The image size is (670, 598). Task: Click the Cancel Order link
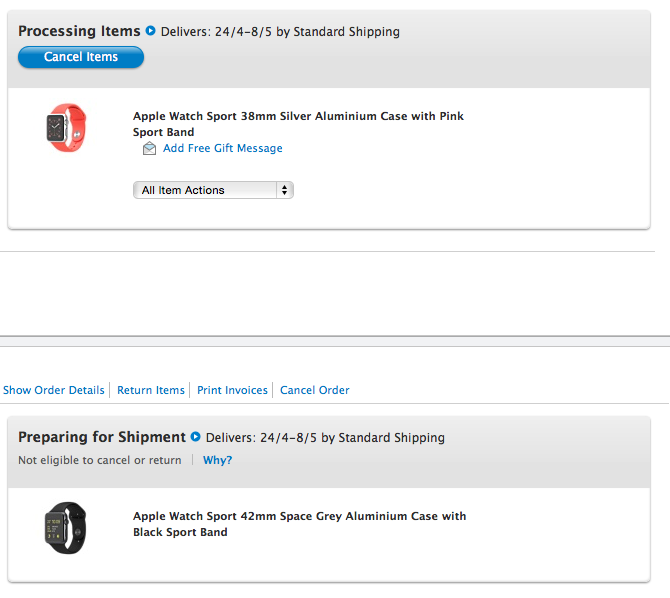point(314,390)
